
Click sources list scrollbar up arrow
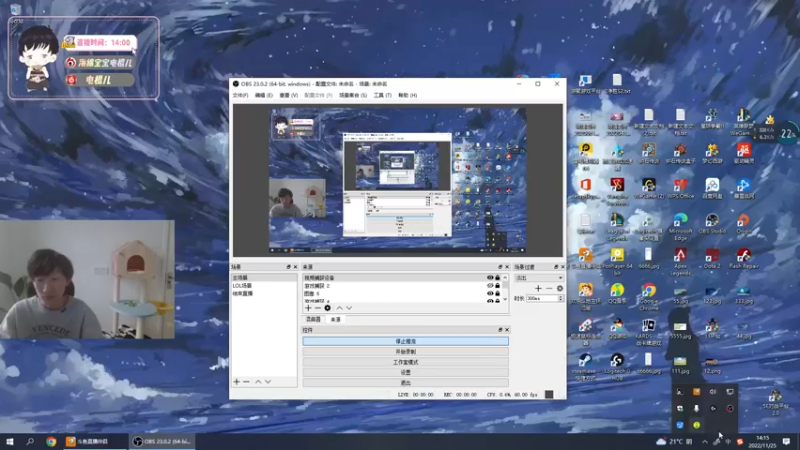(505, 278)
